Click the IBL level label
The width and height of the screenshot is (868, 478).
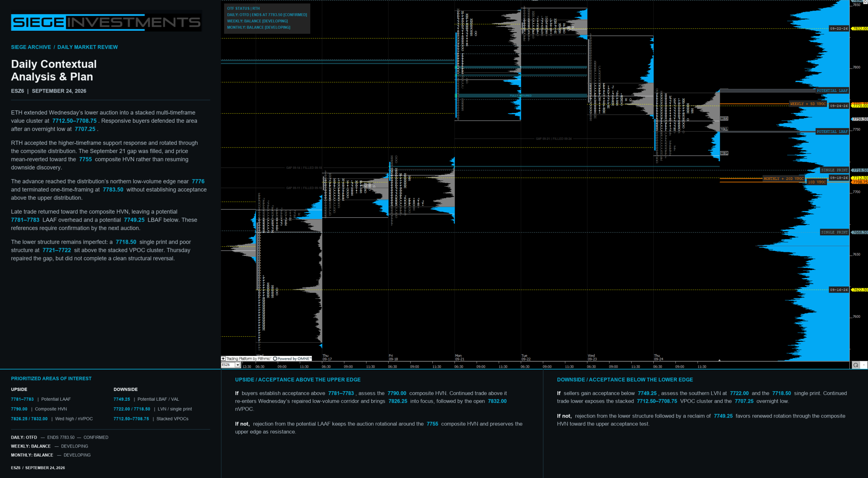(x=724, y=154)
